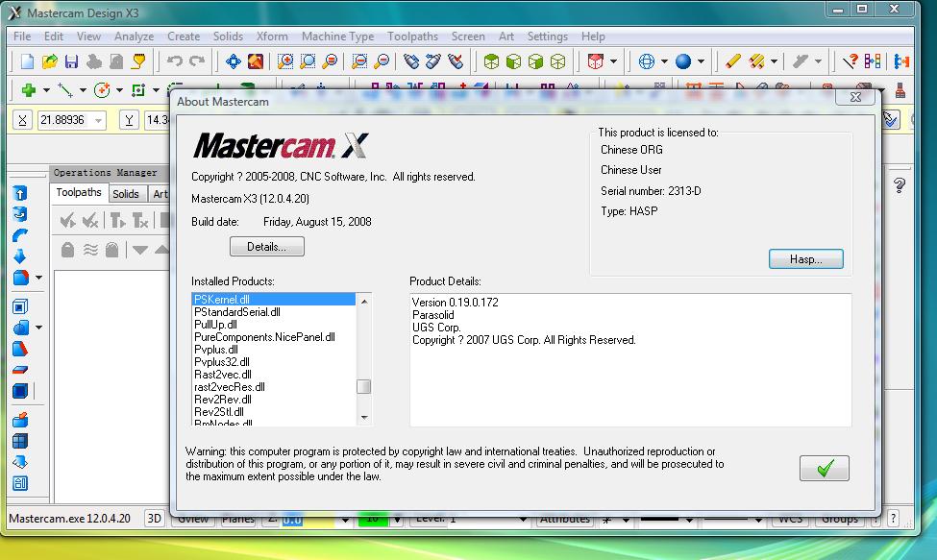937x560 pixels.
Task: Click the green plus Create point icon
Action: tap(28, 90)
